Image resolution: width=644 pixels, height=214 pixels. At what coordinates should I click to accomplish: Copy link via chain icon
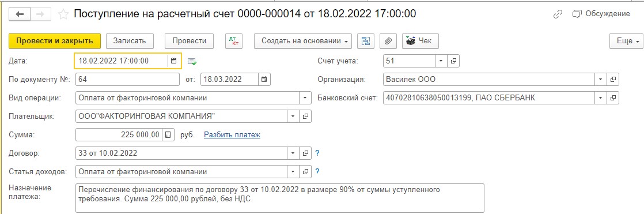(558, 14)
